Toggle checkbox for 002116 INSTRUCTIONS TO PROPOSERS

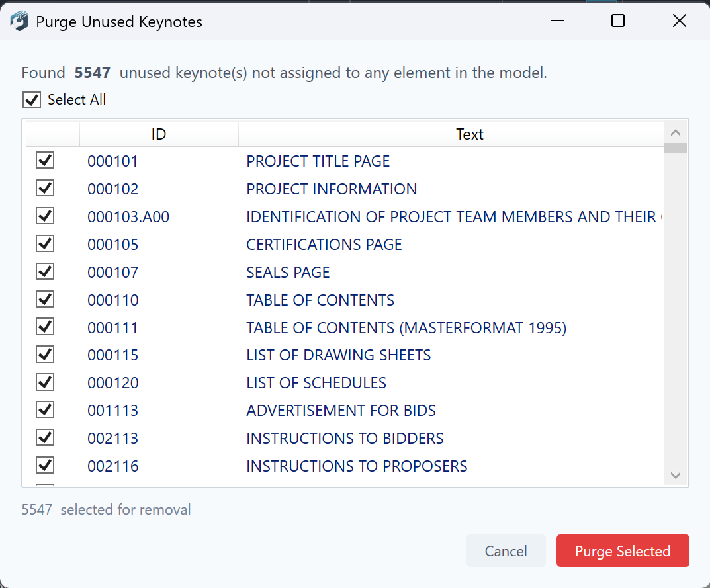pyautogui.click(x=45, y=466)
